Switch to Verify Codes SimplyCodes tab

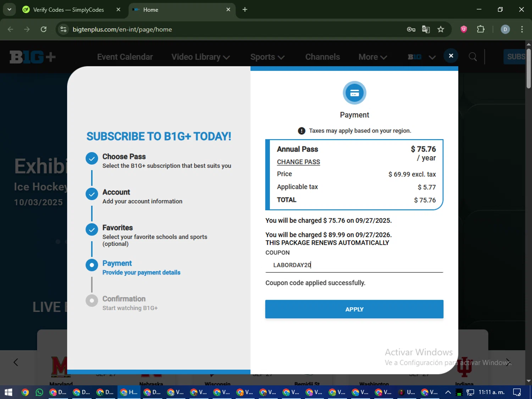pyautogui.click(x=68, y=10)
